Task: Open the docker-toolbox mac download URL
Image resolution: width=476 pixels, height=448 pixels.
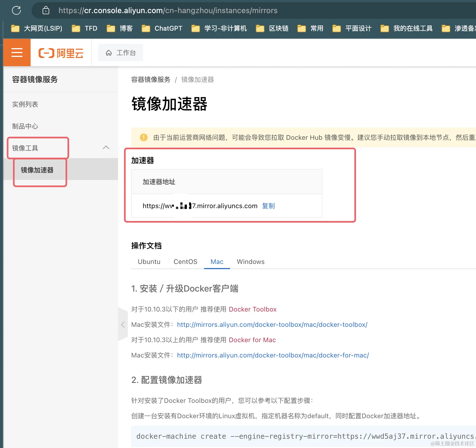Action: coord(272,325)
